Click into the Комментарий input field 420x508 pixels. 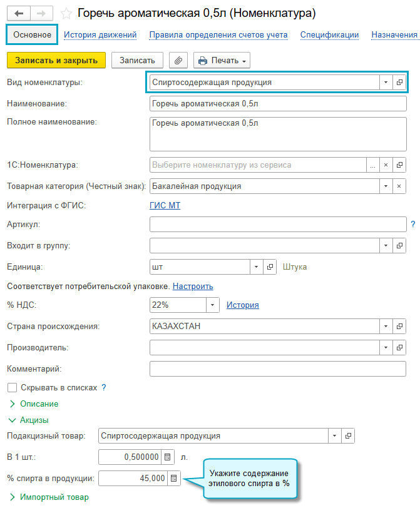[278, 369]
